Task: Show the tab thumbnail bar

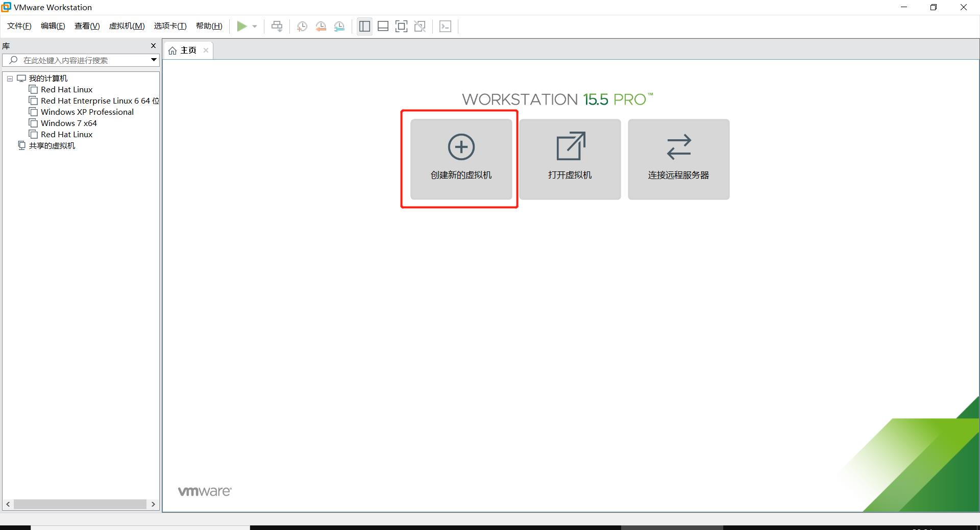Action: tap(383, 26)
